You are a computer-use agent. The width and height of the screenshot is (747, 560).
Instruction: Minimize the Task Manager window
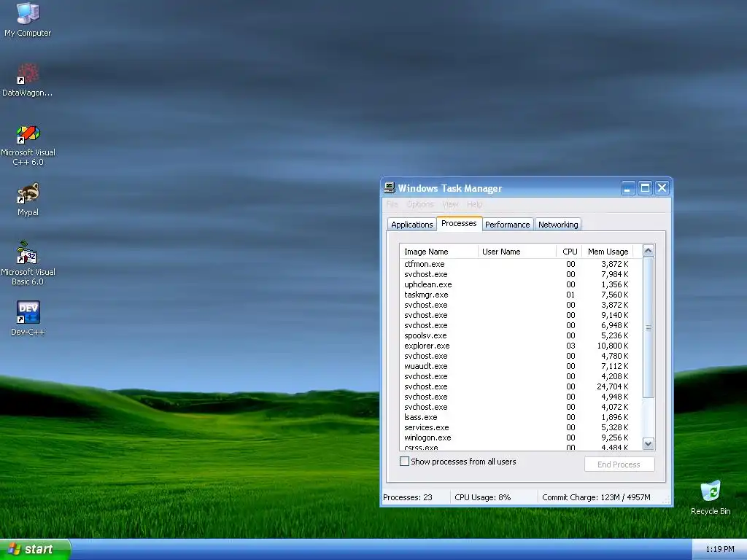pyautogui.click(x=628, y=188)
